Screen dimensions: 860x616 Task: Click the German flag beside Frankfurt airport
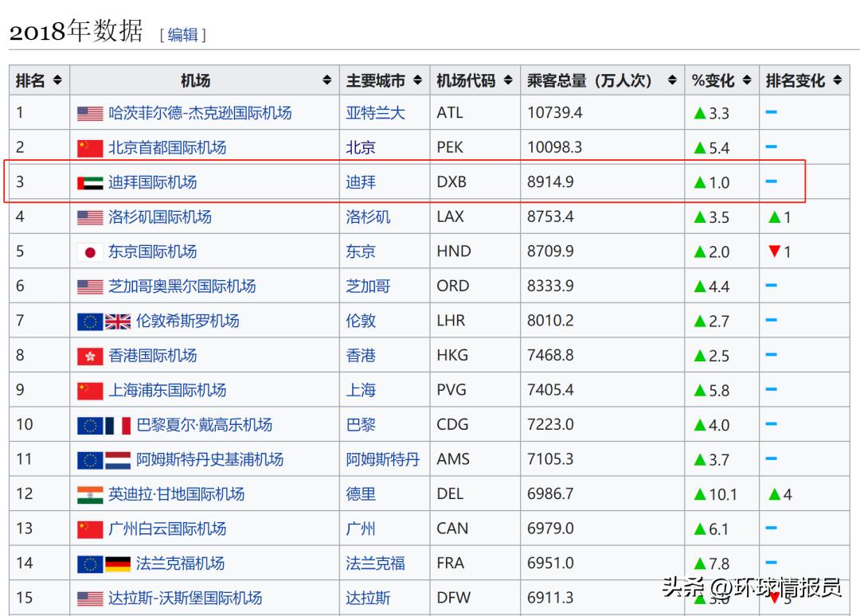click(118, 563)
